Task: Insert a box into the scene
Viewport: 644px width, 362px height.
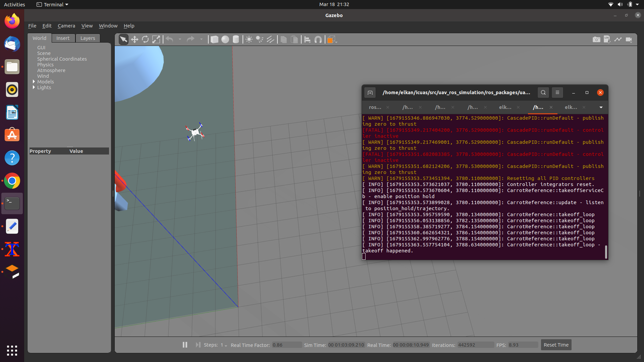Action: coord(214,39)
